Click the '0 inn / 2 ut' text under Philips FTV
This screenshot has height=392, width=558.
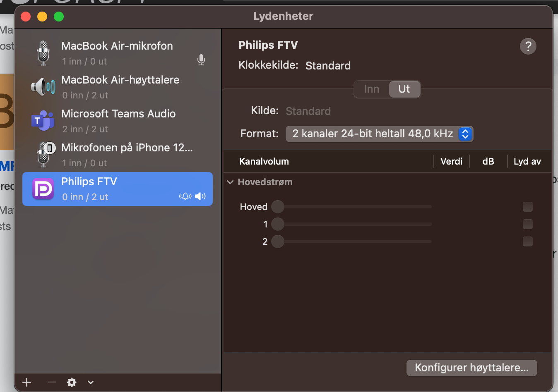(x=85, y=197)
